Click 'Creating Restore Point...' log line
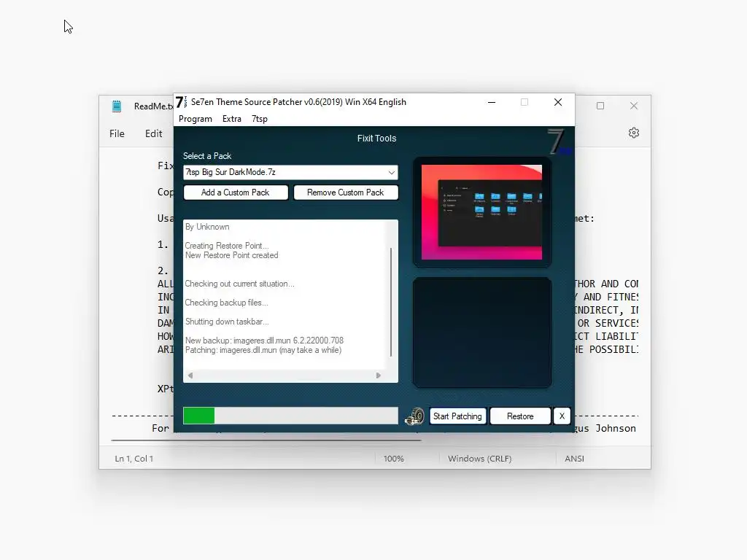Image resolution: width=747 pixels, height=560 pixels. 227,246
